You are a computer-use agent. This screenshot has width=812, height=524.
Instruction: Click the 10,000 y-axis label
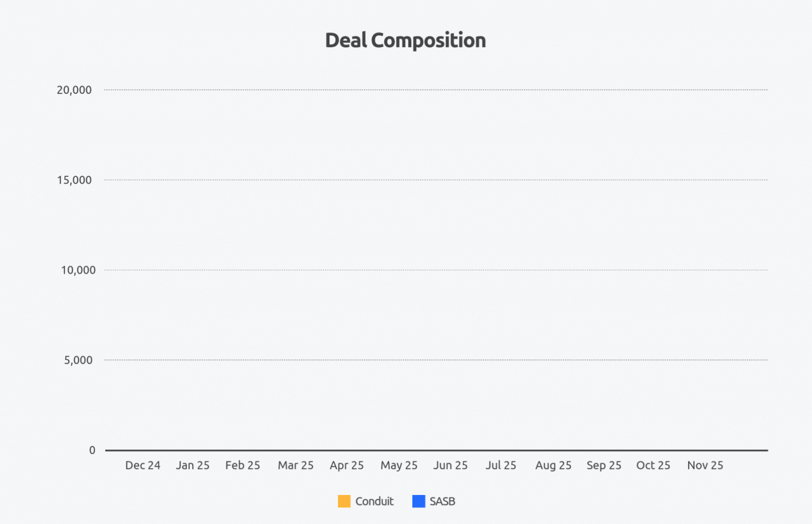(x=78, y=270)
